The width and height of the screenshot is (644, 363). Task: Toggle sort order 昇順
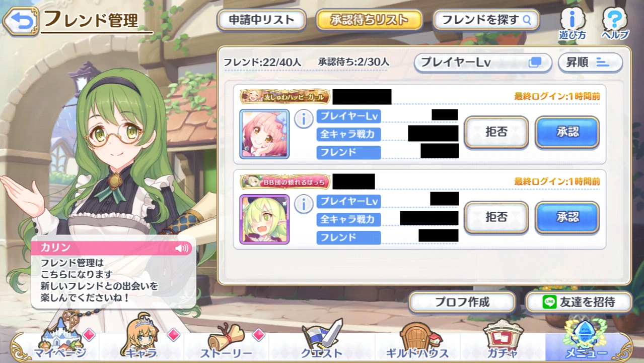[x=590, y=63]
